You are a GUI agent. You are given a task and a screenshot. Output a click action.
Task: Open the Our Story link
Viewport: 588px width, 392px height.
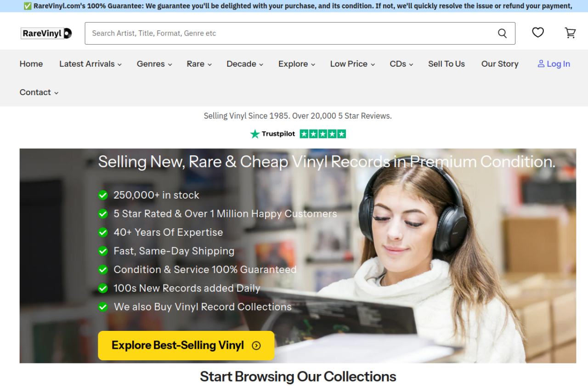(x=500, y=64)
